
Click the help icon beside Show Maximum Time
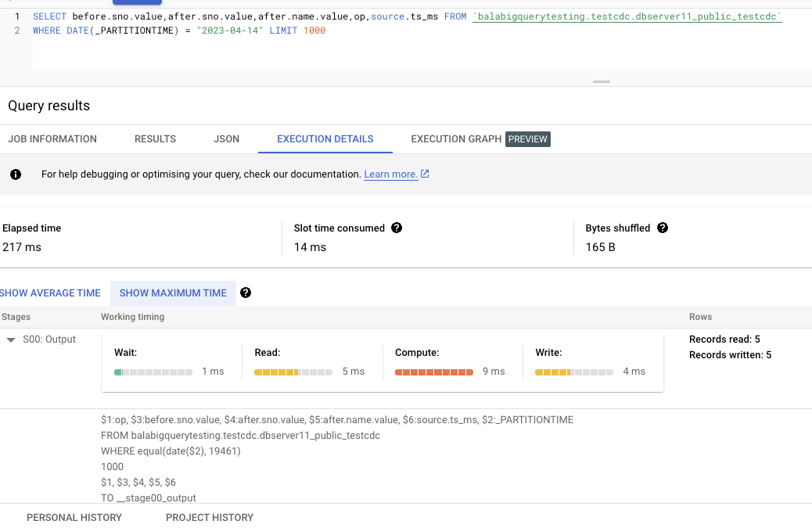pos(246,293)
